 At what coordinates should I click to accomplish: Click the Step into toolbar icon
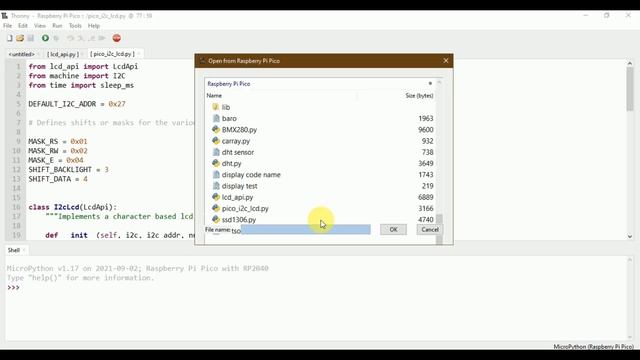tap(81, 38)
